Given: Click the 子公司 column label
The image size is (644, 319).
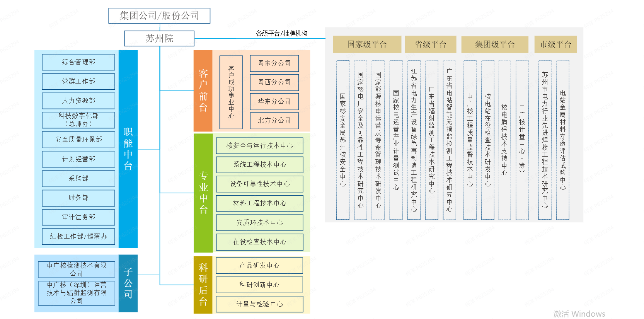Looking at the screenshot, I should click(128, 283).
